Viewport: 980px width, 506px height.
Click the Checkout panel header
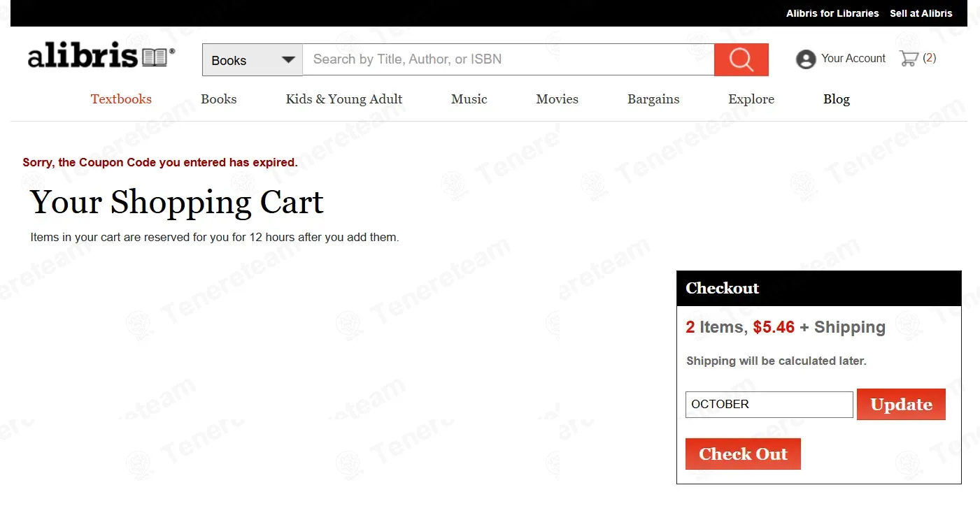click(819, 289)
